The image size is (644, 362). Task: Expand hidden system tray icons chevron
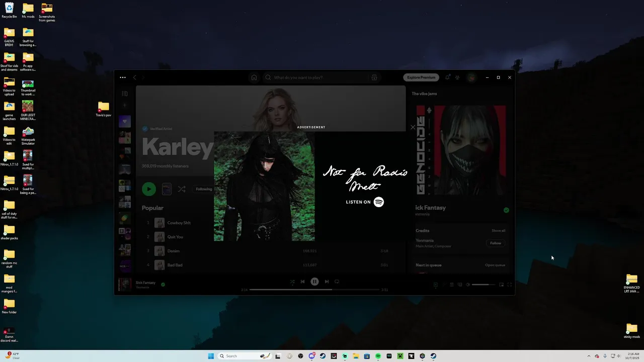tap(589, 356)
